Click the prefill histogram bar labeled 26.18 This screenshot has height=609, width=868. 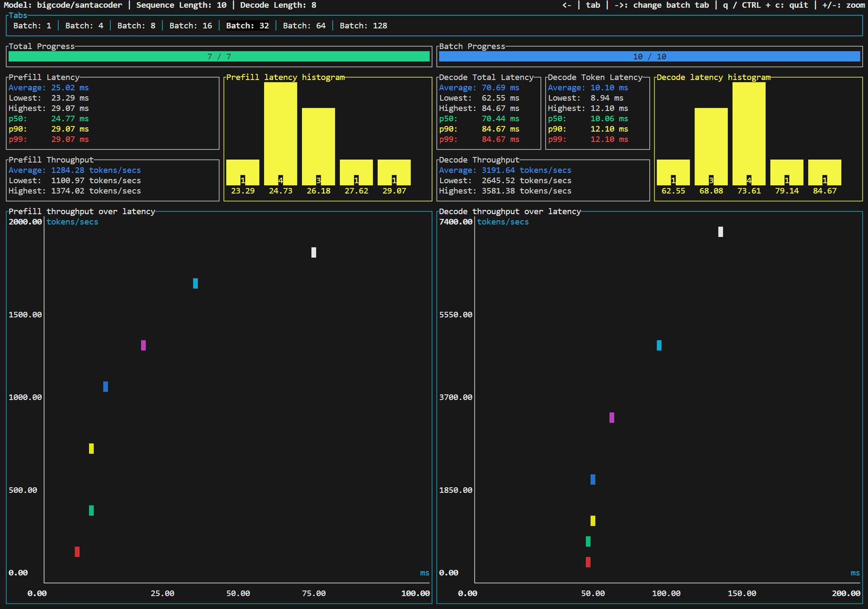tap(318, 146)
